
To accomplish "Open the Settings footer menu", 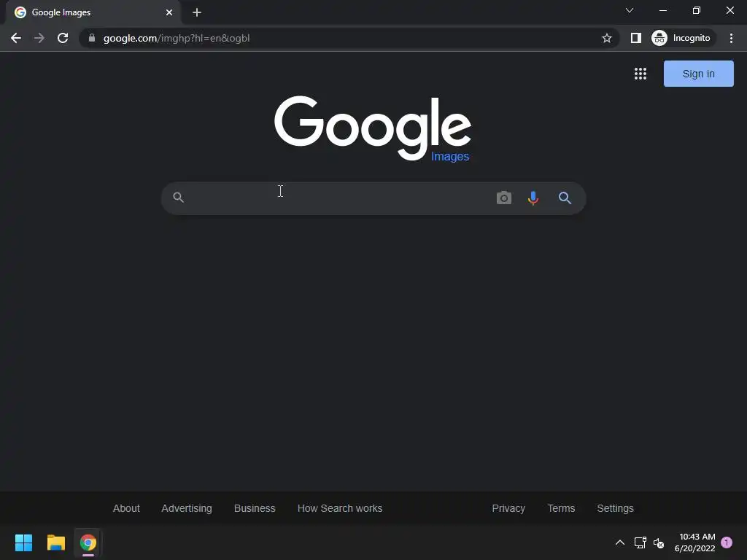I will click(x=615, y=508).
